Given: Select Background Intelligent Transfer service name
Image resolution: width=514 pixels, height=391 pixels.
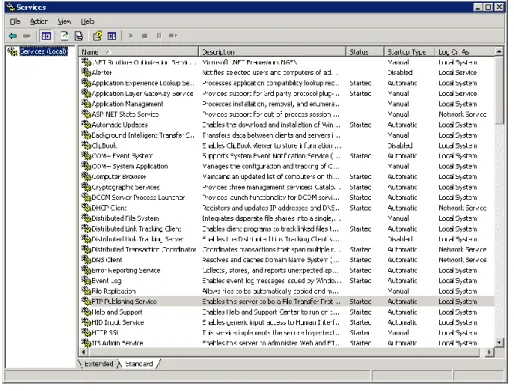Looking at the screenshot, I should pos(143,135).
